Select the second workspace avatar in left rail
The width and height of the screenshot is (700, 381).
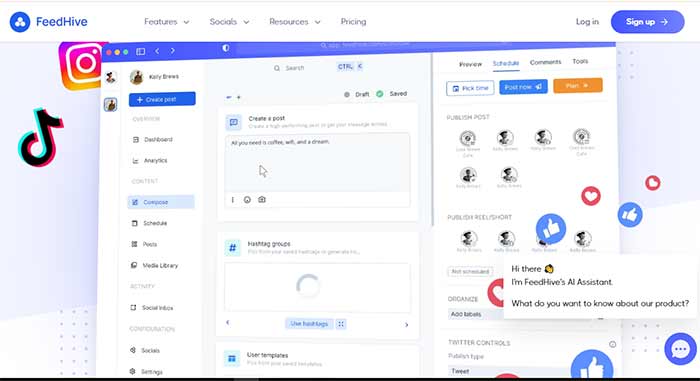point(110,105)
